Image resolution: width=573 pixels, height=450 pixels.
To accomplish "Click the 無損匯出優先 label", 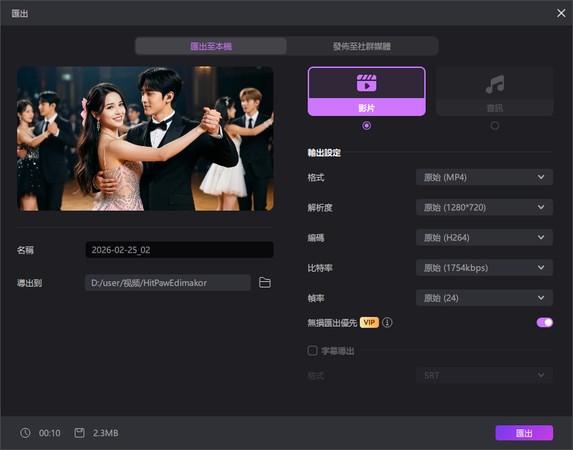I will pos(332,323).
